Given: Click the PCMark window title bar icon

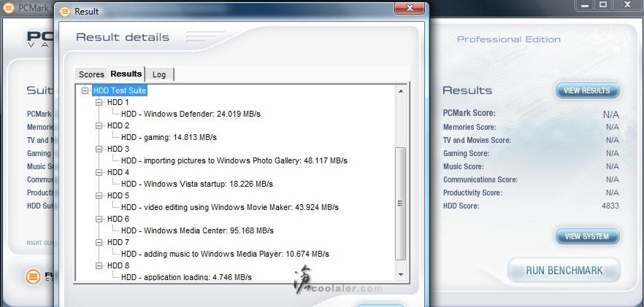Looking at the screenshot, I should [9, 8].
